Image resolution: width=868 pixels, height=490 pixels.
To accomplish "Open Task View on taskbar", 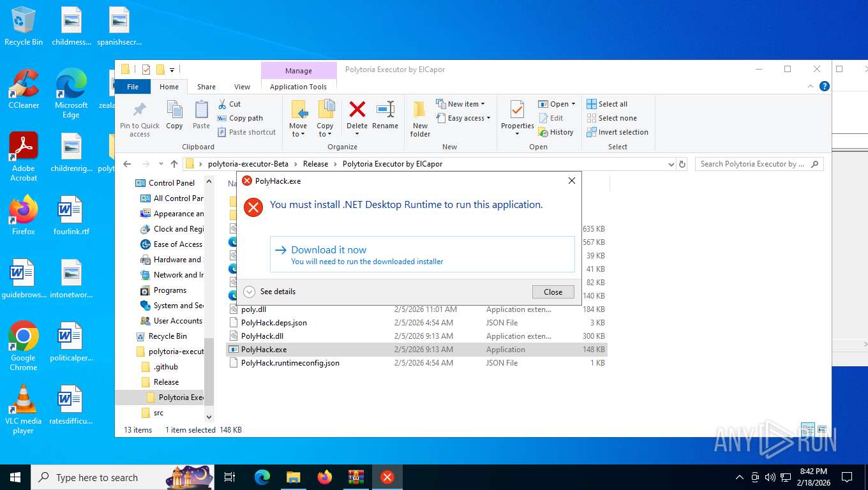I will (230, 477).
